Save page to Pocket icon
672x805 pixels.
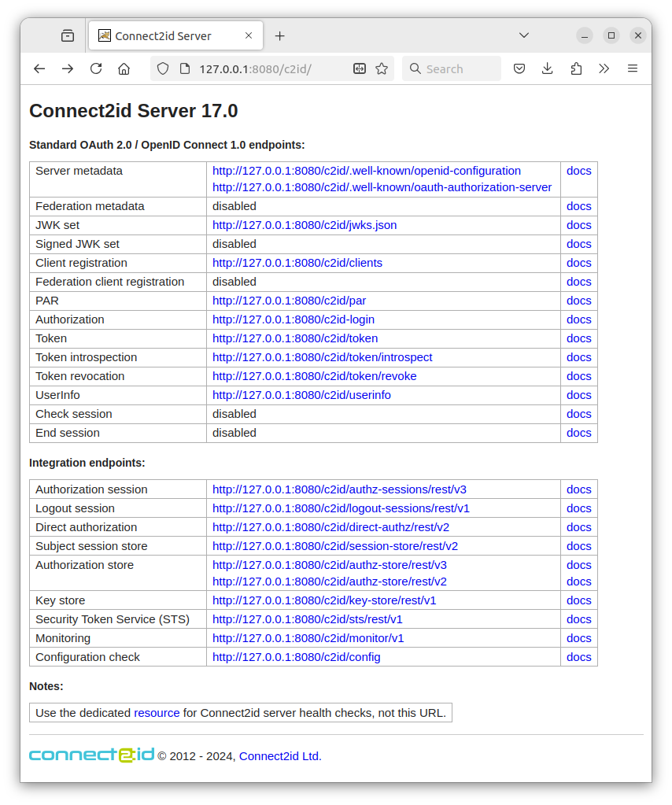point(519,68)
